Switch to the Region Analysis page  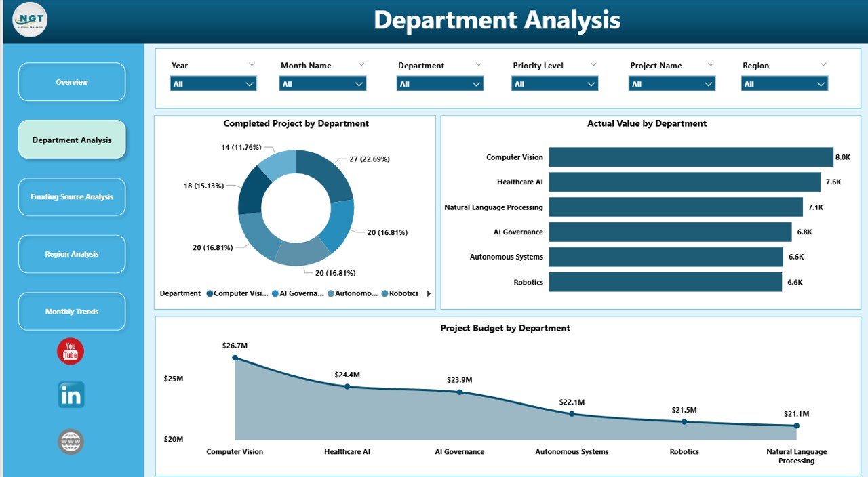click(x=71, y=253)
